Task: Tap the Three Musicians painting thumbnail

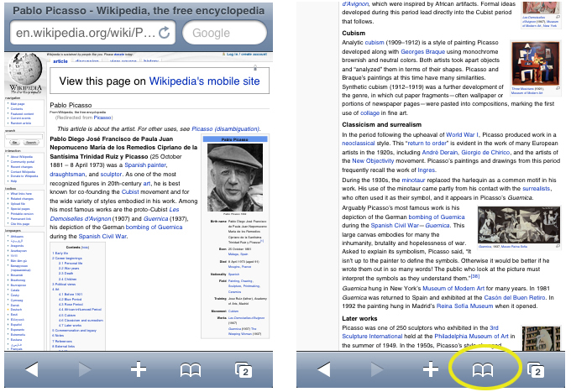Action: 536,64
